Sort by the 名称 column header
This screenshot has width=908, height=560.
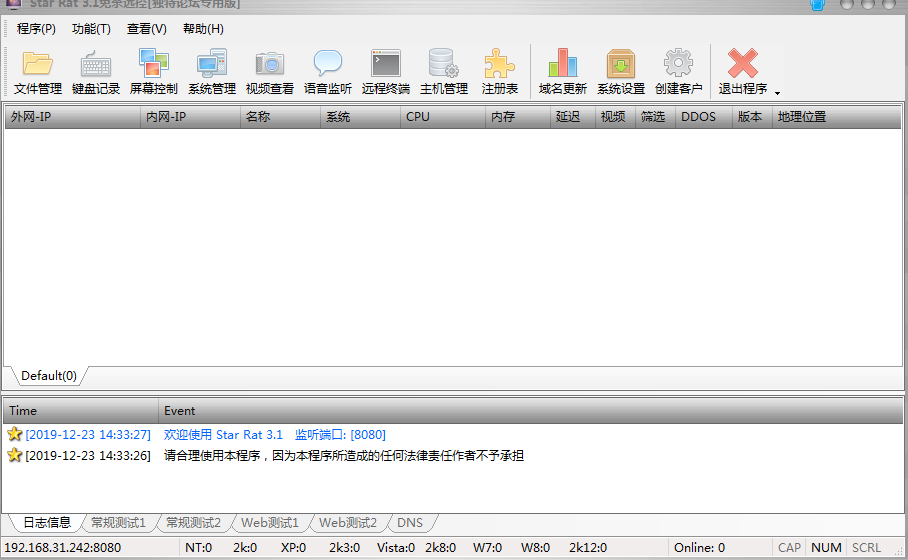coord(280,116)
